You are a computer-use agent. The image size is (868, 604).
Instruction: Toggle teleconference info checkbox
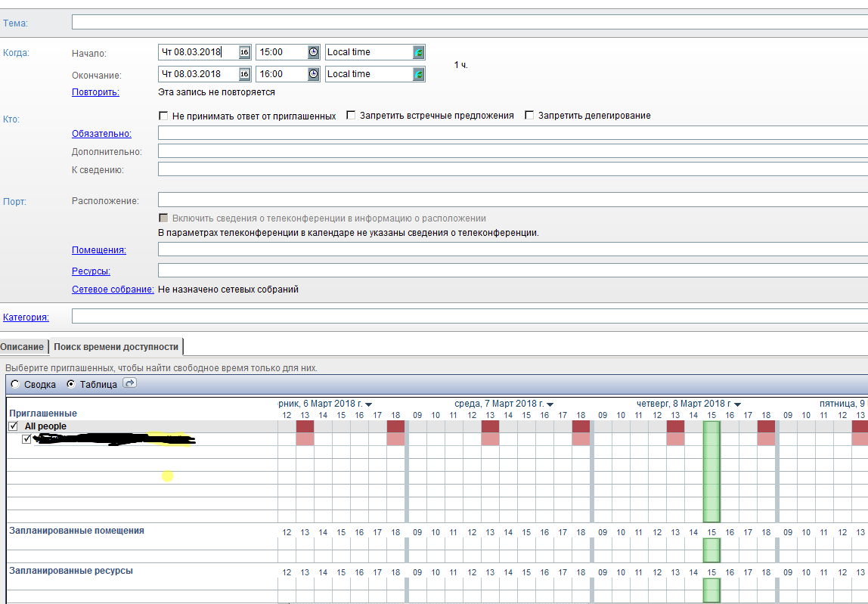click(x=163, y=218)
